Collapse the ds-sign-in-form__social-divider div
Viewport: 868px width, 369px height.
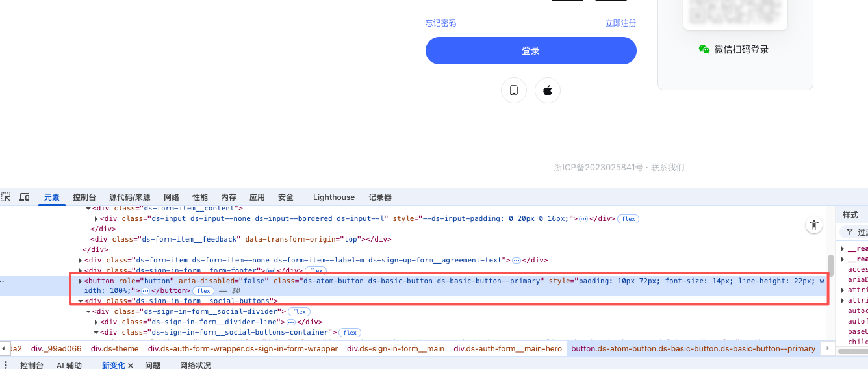point(88,312)
